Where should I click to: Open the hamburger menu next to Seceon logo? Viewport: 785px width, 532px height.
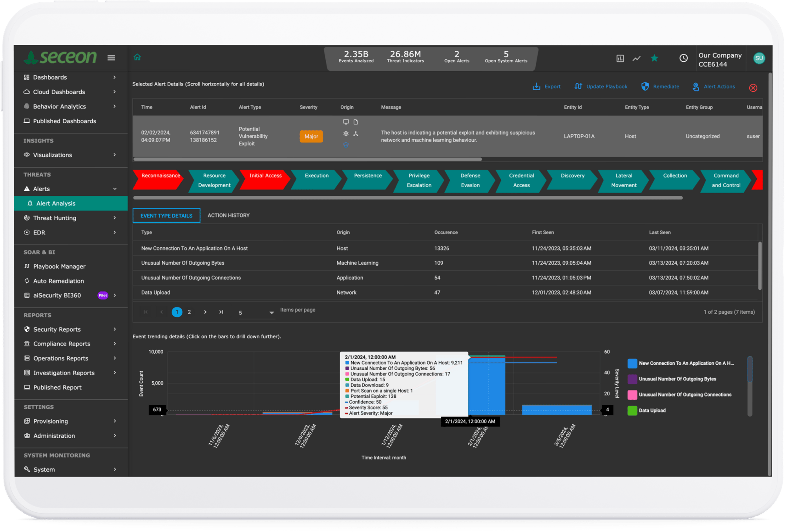[x=111, y=58]
